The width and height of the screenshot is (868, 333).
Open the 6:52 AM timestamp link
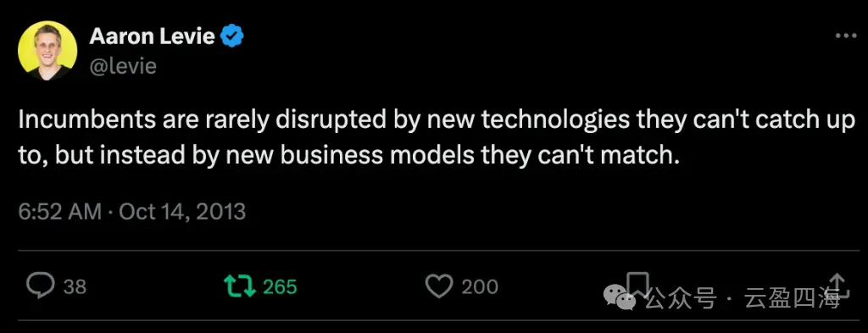(60, 212)
